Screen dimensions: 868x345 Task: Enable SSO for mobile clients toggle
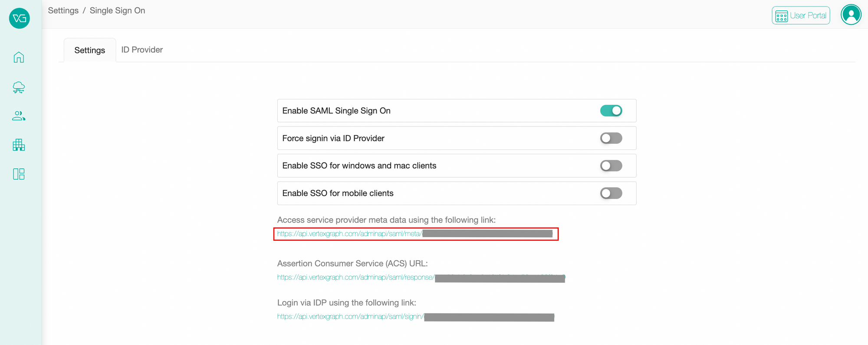(x=611, y=193)
